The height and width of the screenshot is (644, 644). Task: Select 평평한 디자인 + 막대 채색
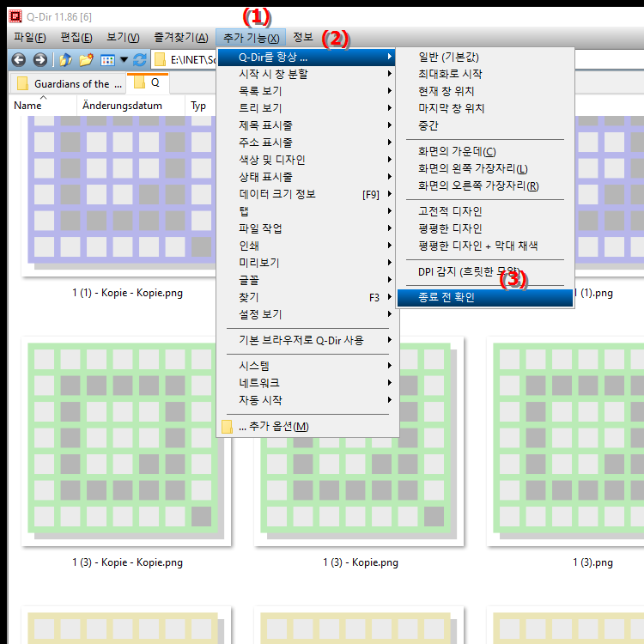[484, 246]
